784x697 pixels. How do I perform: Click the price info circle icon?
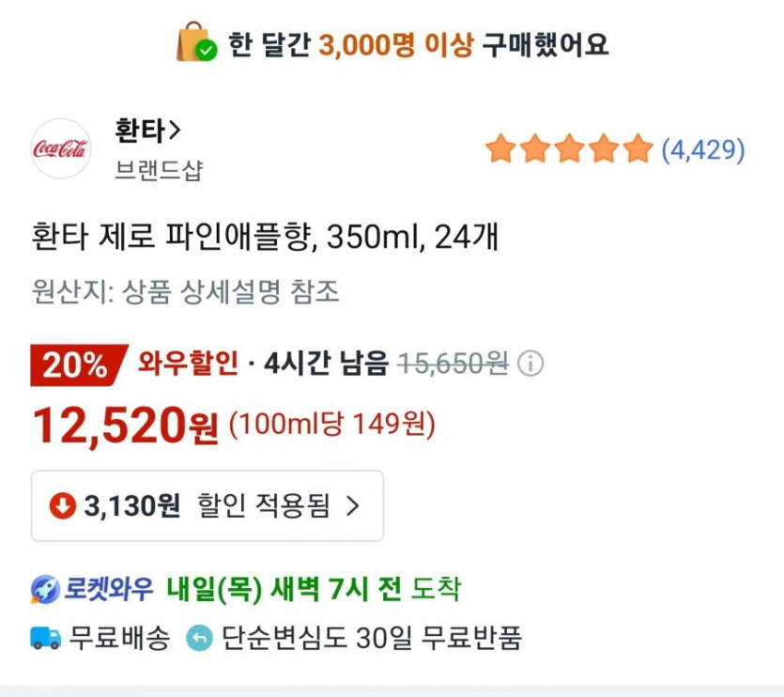tap(531, 364)
